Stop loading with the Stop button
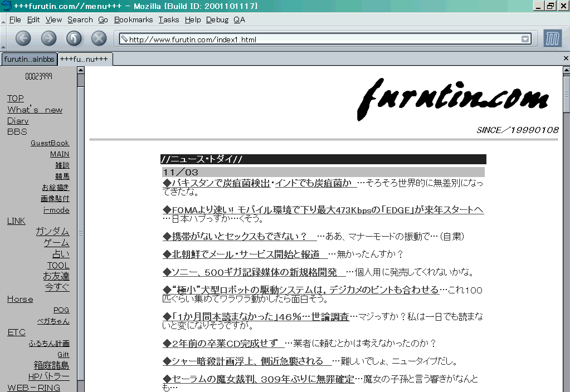 pos(99,38)
